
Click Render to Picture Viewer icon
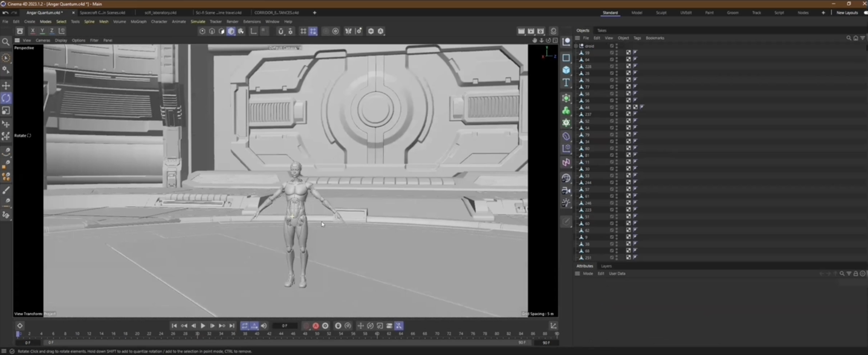(x=531, y=31)
